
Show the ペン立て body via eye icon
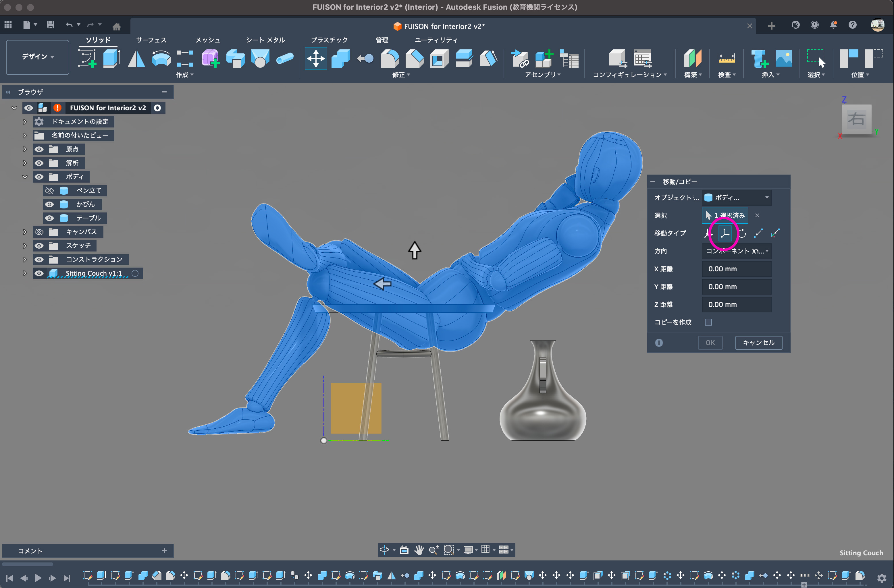[x=49, y=191]
